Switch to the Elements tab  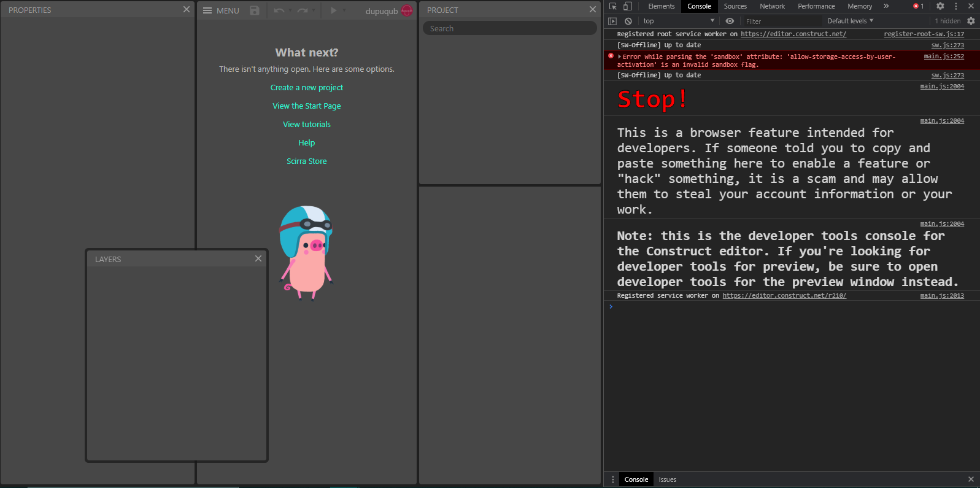point(662,6)
